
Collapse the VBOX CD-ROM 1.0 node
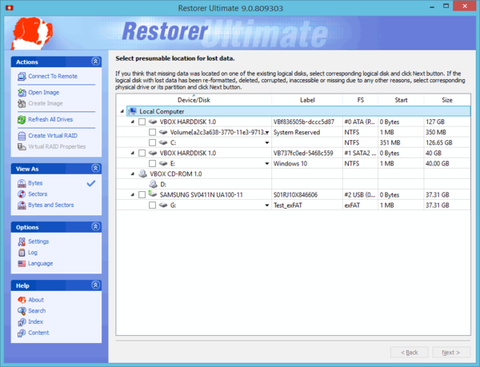point(132,174)
